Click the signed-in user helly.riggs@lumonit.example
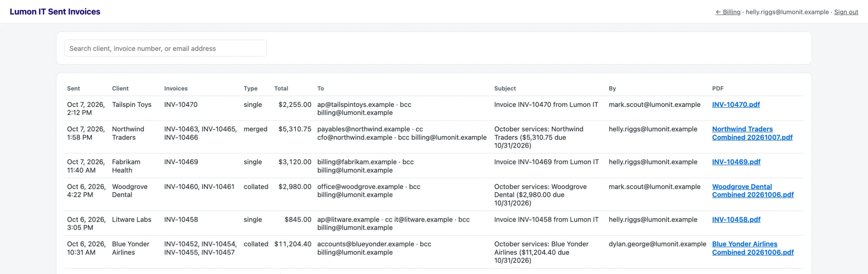Image resolution: width=868 pixels, height=274 pixels. point(787,12)
